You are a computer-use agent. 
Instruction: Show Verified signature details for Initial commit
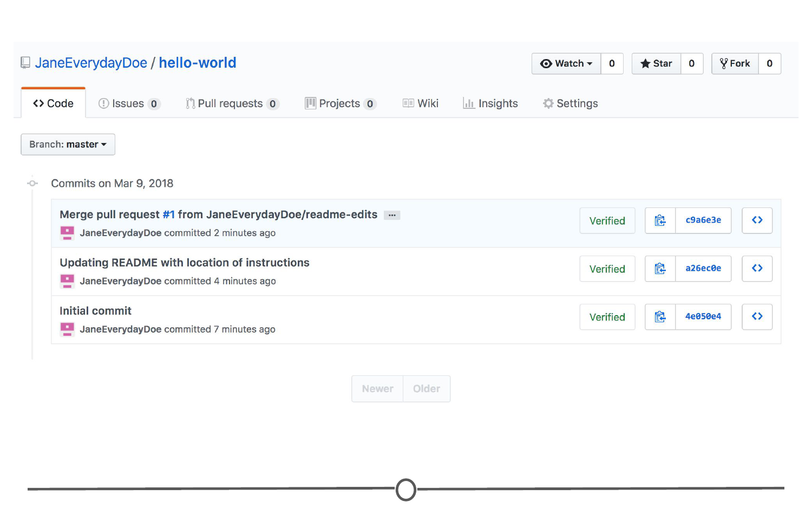607,317
